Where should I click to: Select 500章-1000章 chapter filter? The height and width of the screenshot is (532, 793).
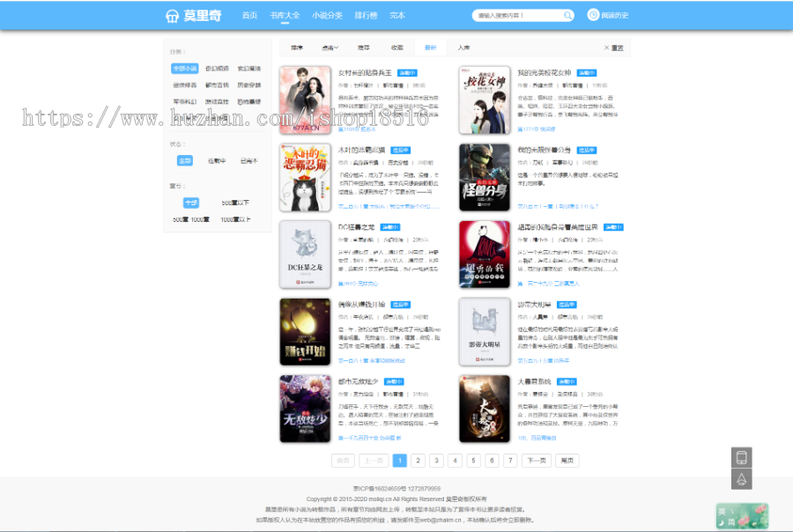coord(190,219)
